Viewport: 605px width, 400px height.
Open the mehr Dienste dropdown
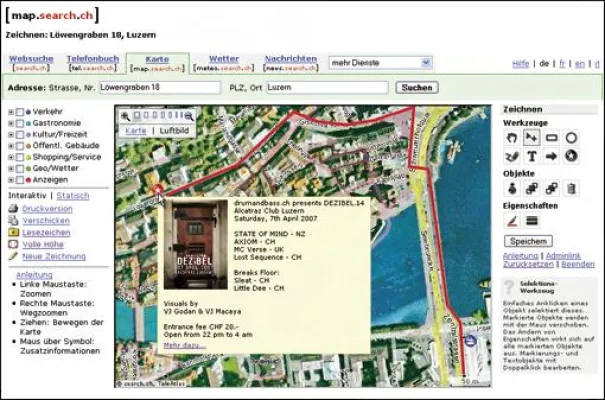coord(380,62)
